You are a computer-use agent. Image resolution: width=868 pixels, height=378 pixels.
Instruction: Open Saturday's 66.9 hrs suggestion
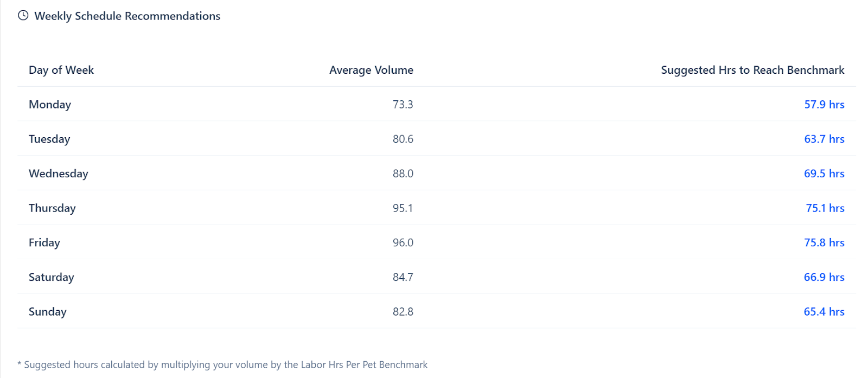tap(824, 277)
